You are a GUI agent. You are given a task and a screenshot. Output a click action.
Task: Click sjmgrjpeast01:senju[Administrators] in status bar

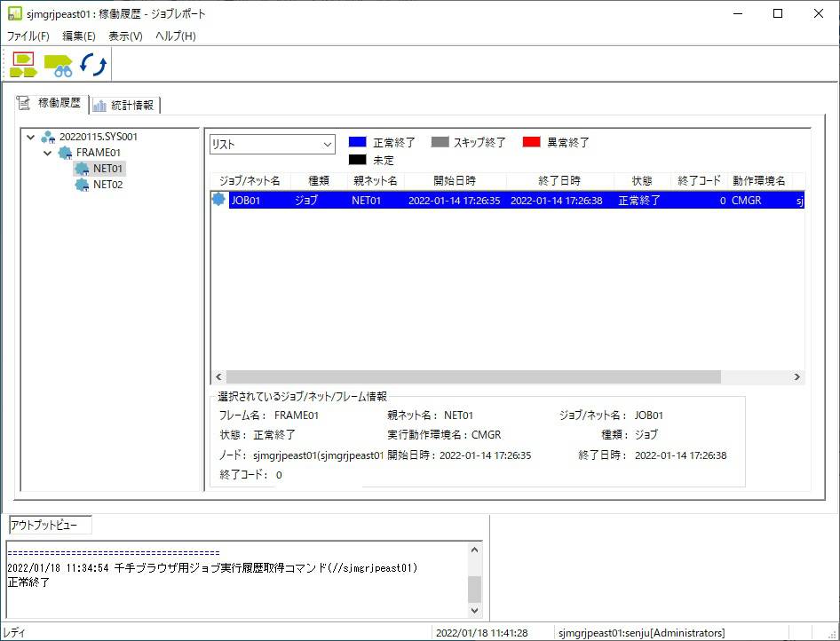641,633
